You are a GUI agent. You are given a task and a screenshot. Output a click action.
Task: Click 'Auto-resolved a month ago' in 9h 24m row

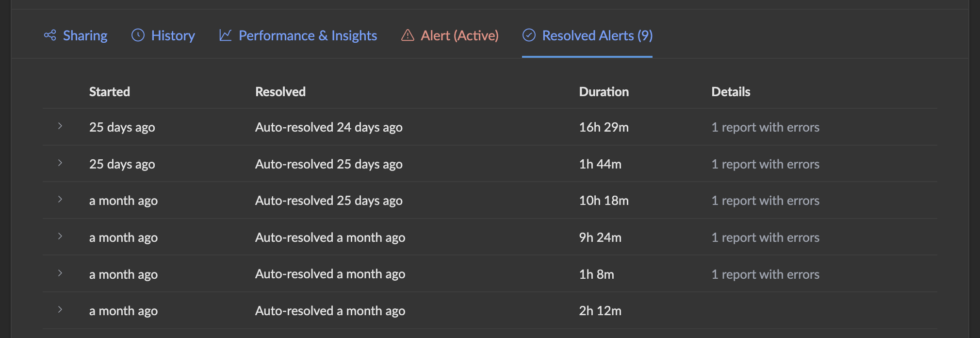(330, 237)
